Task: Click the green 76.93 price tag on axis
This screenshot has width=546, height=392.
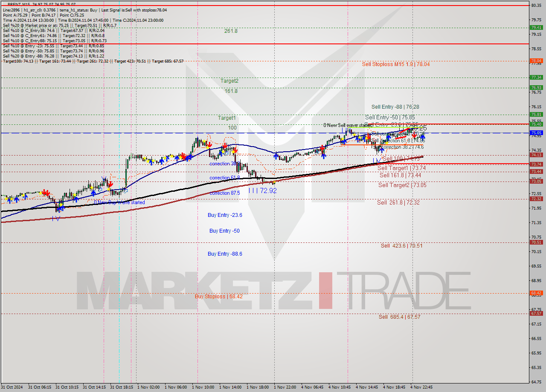Action: [x=536, y=87]
